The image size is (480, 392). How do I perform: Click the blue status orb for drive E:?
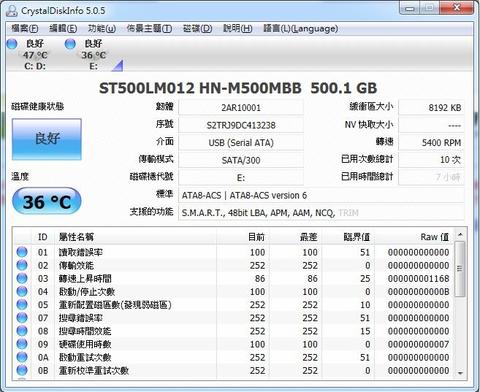70,44
